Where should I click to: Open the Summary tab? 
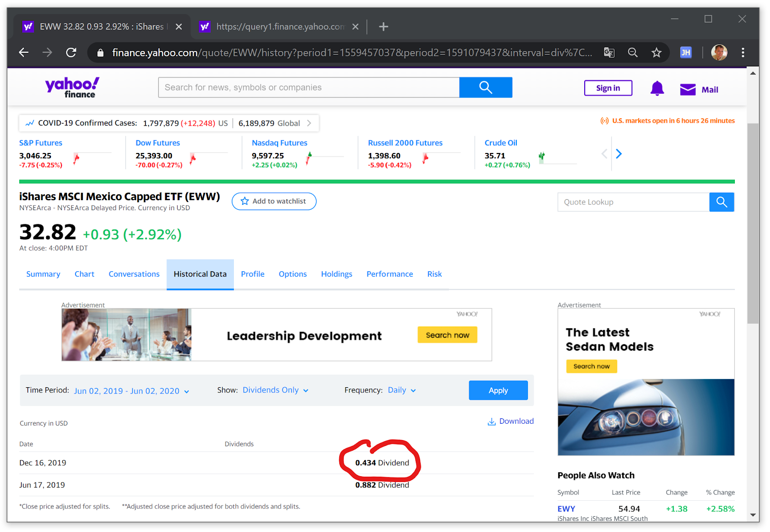tap(43, 274)
